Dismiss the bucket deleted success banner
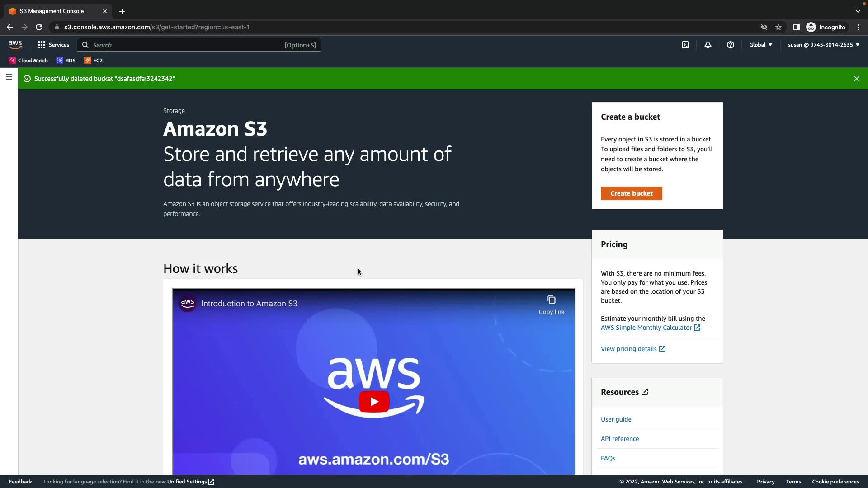 (856, 79)
